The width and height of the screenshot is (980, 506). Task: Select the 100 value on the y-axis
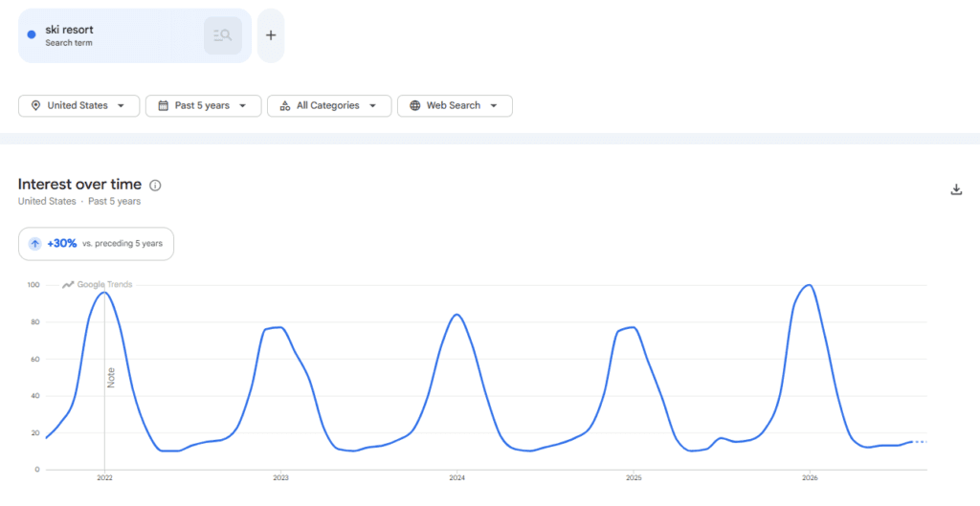pos(33,285)
